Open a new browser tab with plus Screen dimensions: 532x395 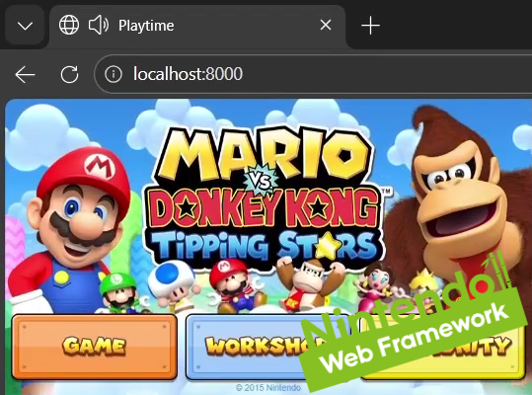[370, 26]
